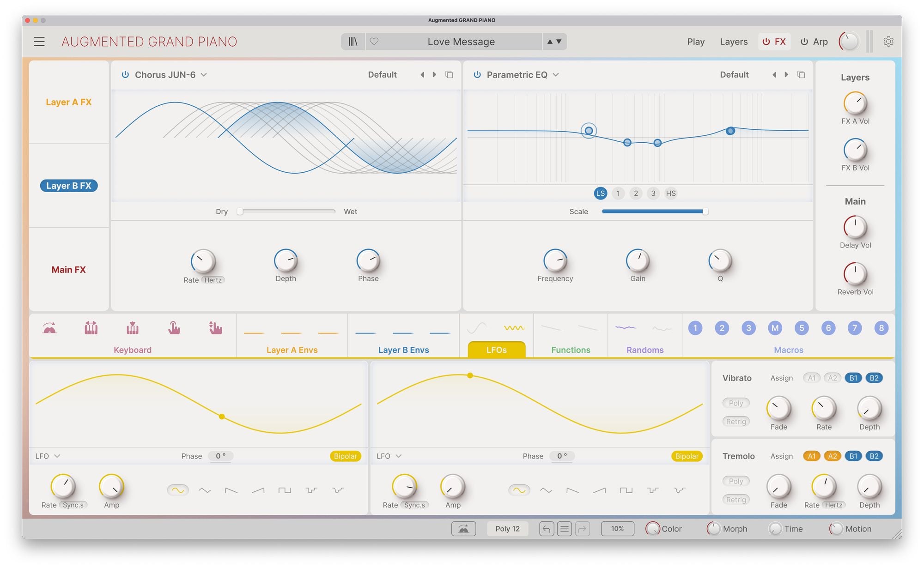This screenshot has height=568, width=924.
Task: Open the edit history list icon
Action: point(564,529)
